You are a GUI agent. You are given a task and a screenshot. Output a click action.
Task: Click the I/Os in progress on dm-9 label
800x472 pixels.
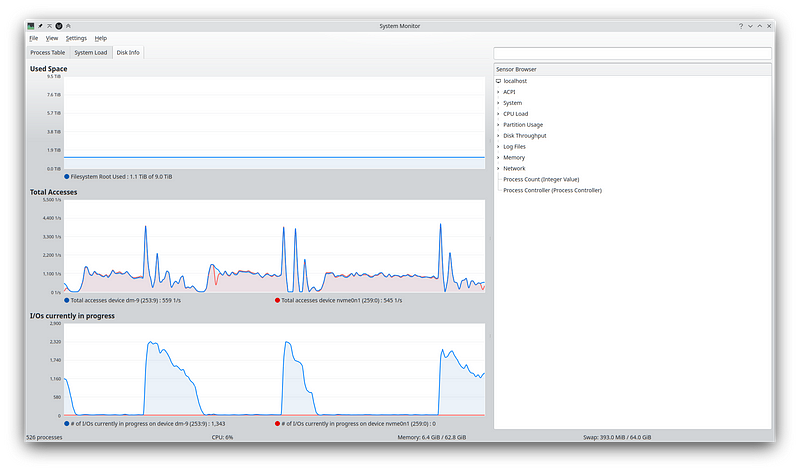tap(148, 424)
